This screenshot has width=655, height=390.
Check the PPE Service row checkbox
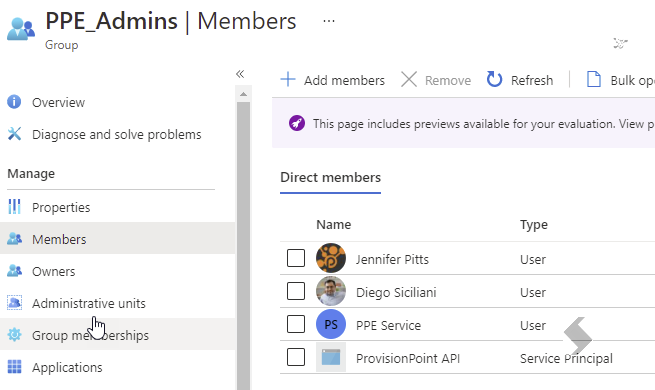[x=296, y=324]
